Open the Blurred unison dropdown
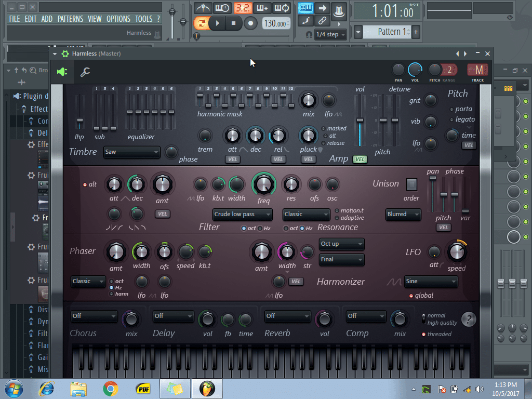Screen dimensions: 532x399 [403, 215]
